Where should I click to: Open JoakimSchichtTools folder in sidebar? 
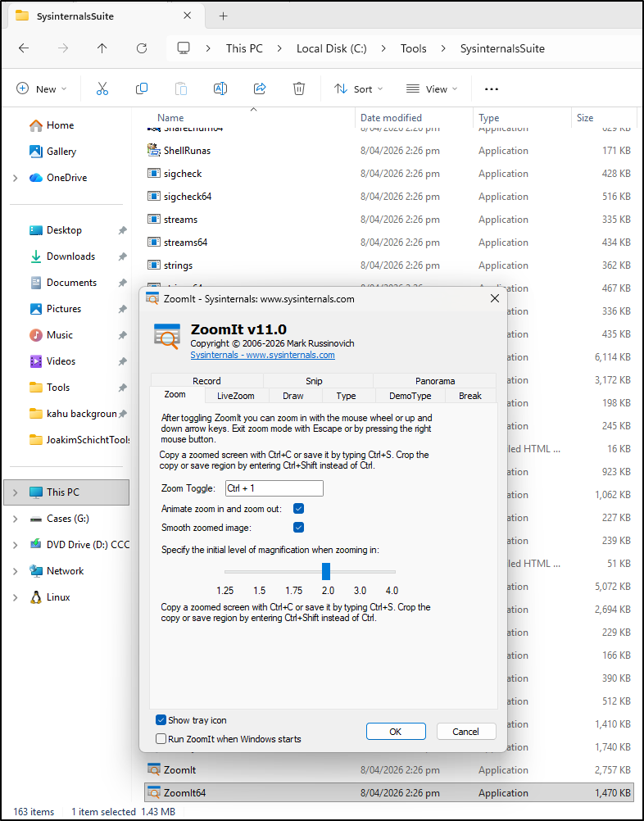[x=79, y=440]
